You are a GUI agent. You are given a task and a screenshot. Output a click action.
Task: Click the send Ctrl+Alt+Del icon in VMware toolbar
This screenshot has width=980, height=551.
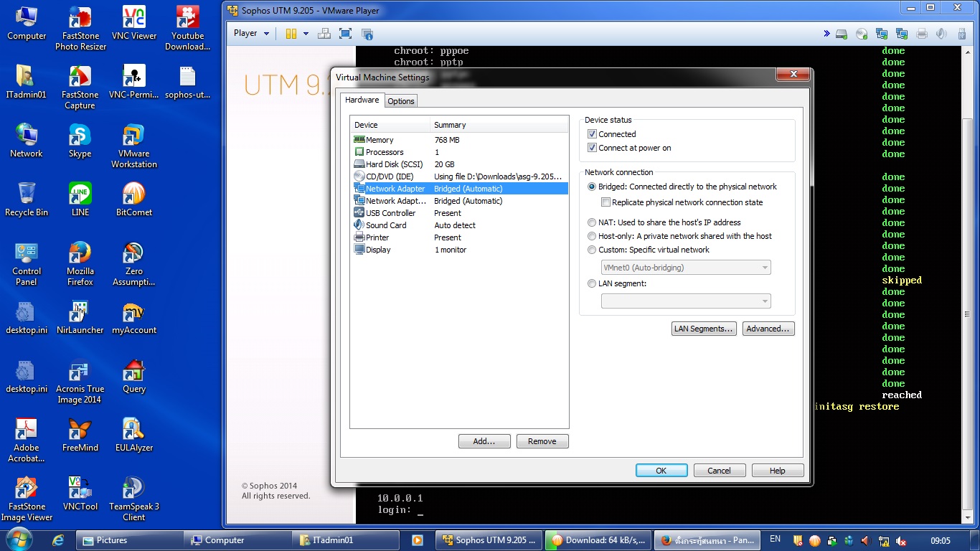click(324, 34)
